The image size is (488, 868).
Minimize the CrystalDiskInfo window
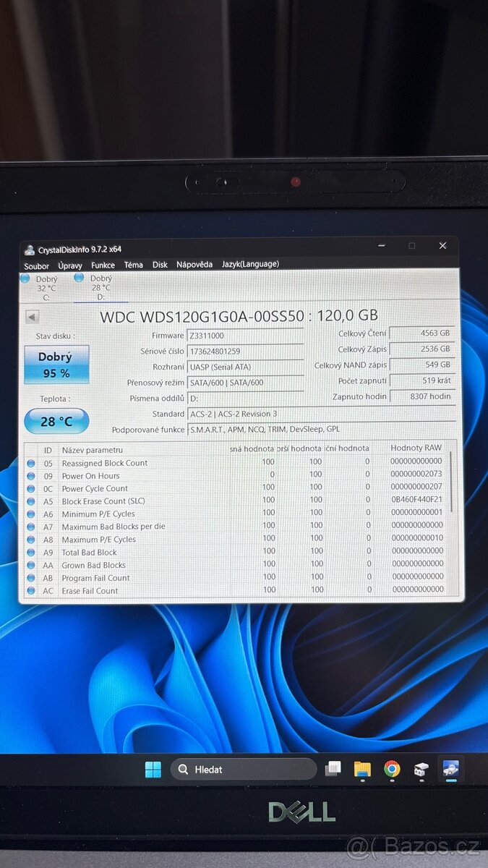[381, 247]
